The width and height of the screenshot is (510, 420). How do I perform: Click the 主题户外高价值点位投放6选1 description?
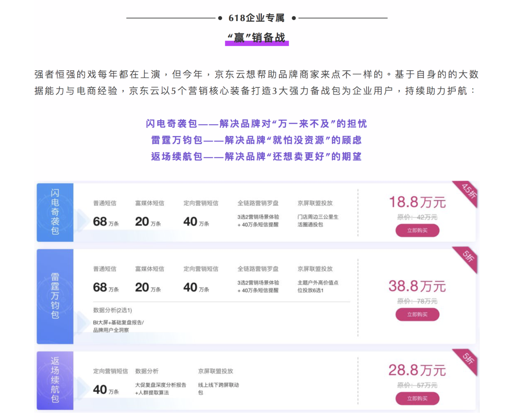click(x=318, y=286)
